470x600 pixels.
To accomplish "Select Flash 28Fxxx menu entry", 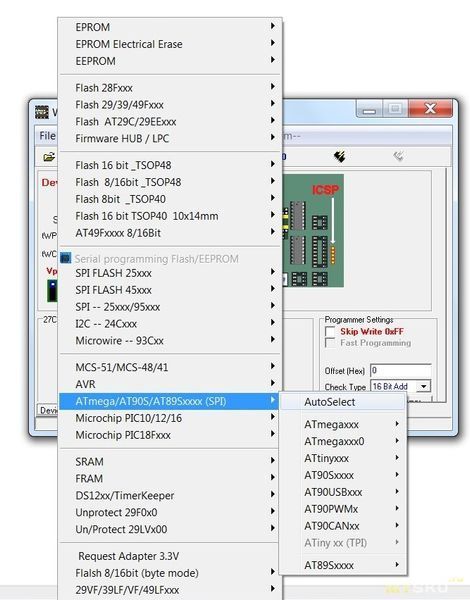I will pyautogui.click(x=170, y=88).
